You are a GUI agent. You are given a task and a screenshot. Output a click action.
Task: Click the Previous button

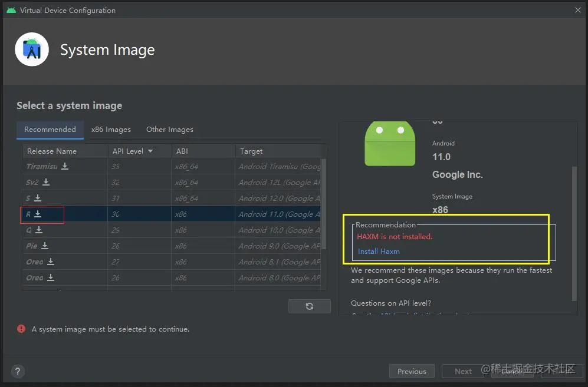point(412,371)
